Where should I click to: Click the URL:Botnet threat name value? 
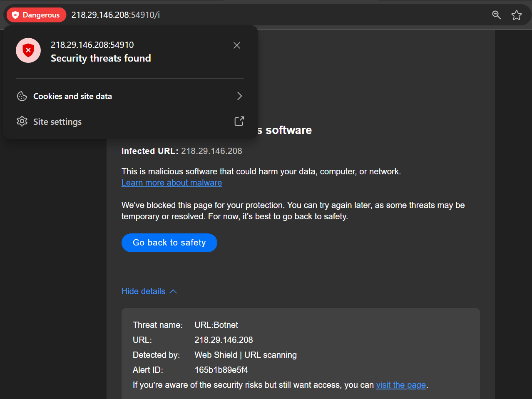[x=216, y=325]
